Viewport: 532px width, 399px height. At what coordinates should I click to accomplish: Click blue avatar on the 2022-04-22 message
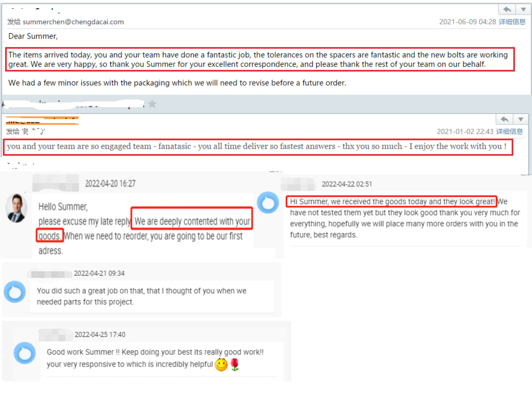(268, 203)
